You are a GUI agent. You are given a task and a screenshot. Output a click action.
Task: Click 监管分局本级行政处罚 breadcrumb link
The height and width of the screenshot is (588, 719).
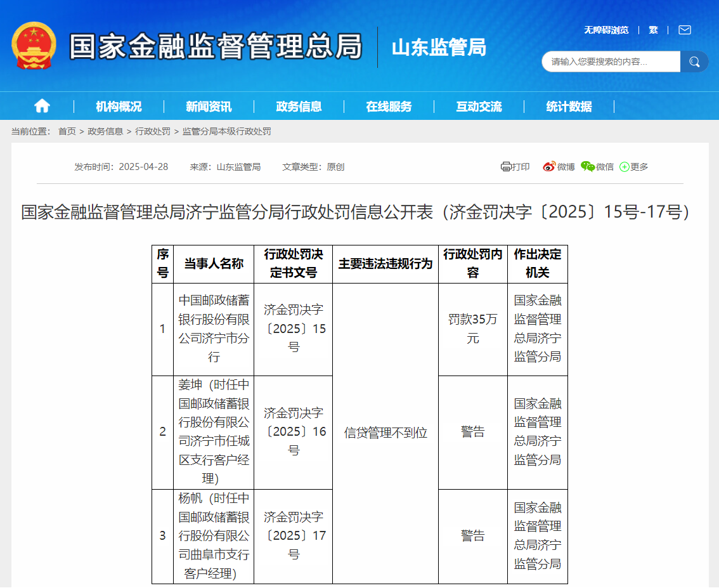pos(226,132)
